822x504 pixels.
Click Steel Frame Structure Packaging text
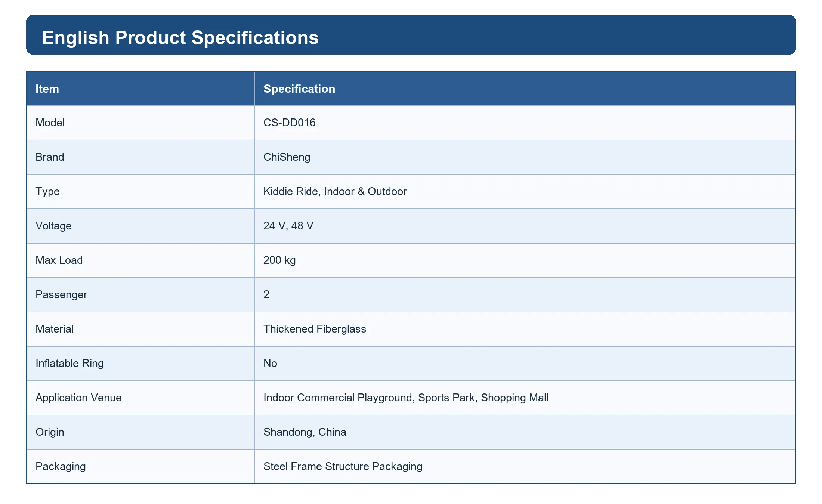[x=343, y=467]
